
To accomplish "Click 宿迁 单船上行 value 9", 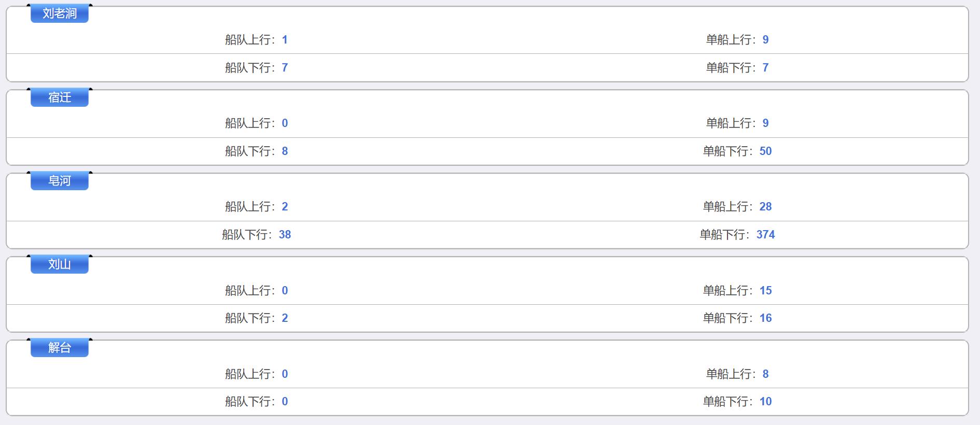I will 765,123.
